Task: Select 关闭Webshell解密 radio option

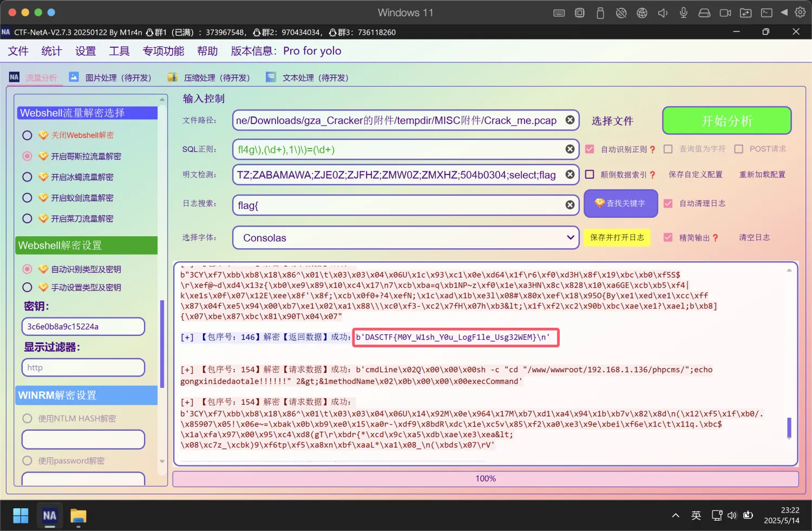Action: (x=27, y=135)
